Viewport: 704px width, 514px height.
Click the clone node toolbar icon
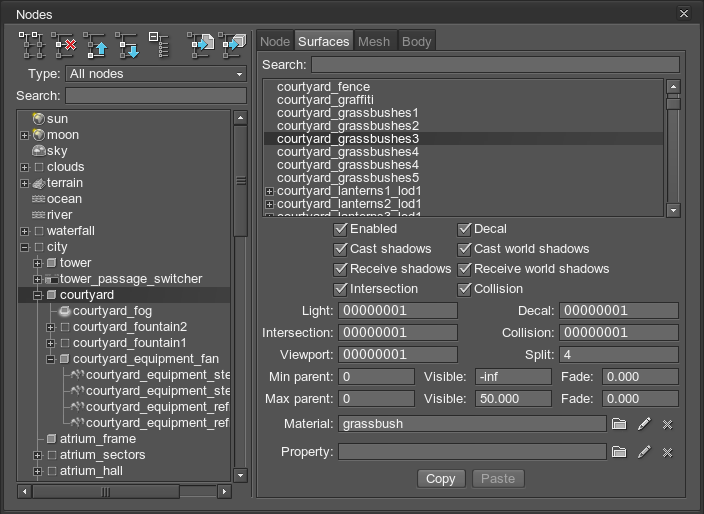coord(32,45)
